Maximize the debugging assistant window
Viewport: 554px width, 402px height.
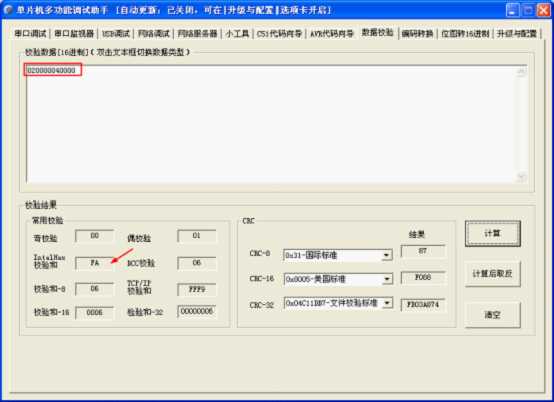[528, 10]
